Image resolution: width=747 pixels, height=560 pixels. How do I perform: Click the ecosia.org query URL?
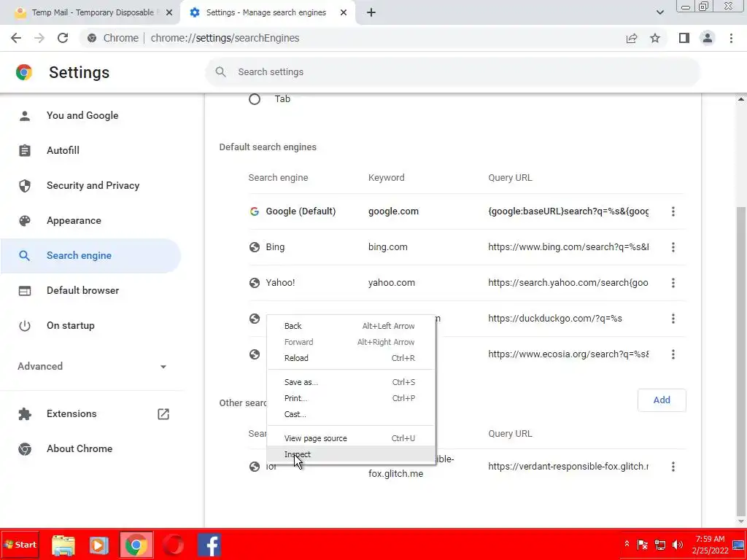[568, 354]
